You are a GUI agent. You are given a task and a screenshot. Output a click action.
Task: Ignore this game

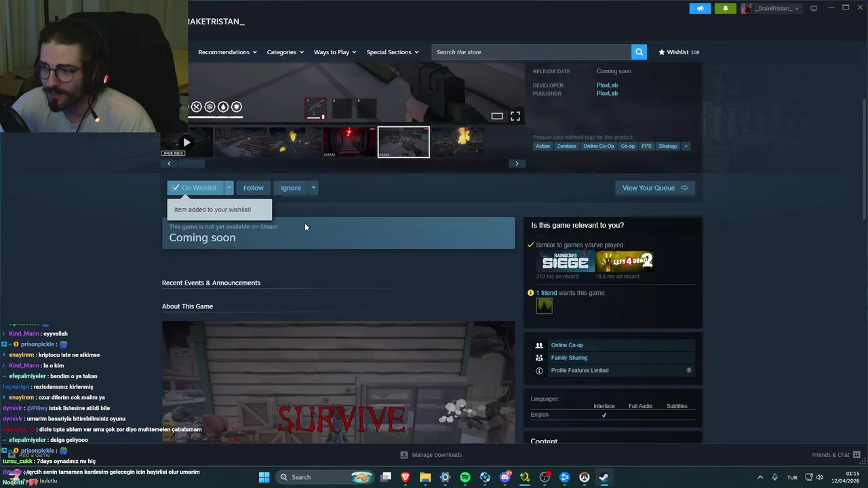point(291,188)
